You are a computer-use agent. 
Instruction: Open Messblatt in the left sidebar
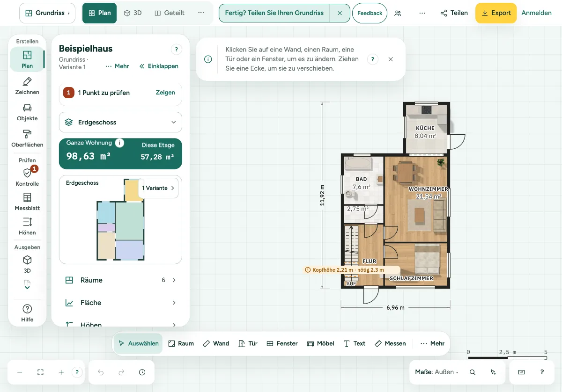coord(27,202)
